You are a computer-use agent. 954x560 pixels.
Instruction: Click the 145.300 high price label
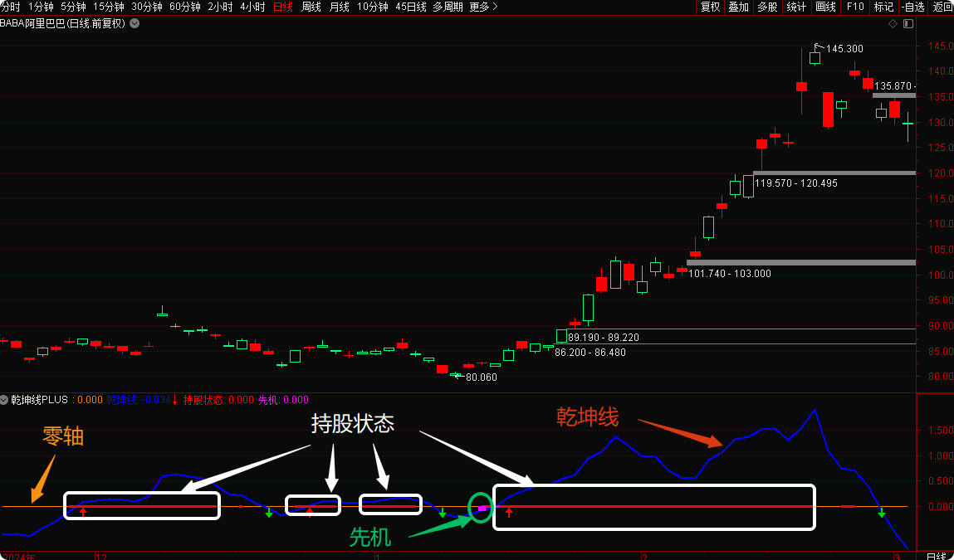point(844,49)
